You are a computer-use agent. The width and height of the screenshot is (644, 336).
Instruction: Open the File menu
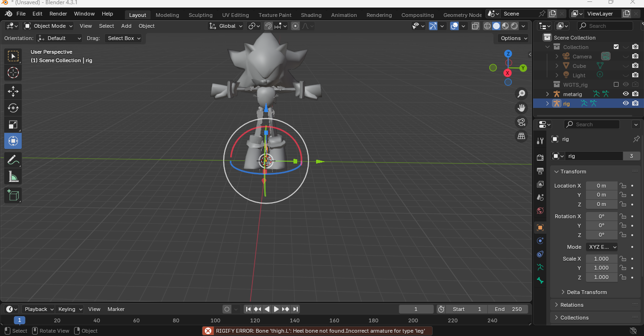point(21,14)
